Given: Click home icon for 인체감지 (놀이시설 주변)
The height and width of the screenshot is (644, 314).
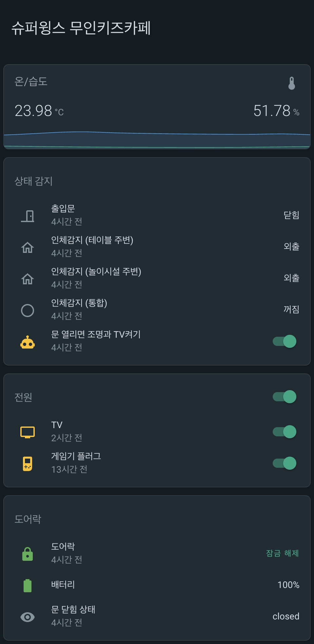Looking at the screenshot, I should 28,279.
